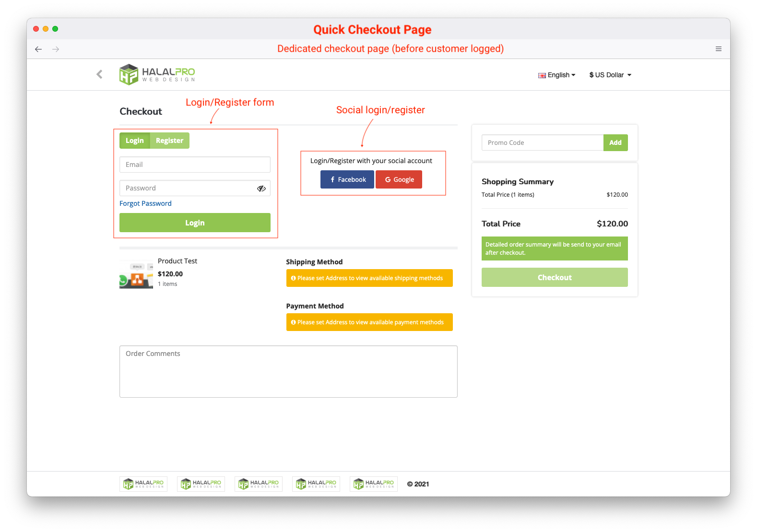Click the last HalalPro footer logo

[x=374, y=484]
